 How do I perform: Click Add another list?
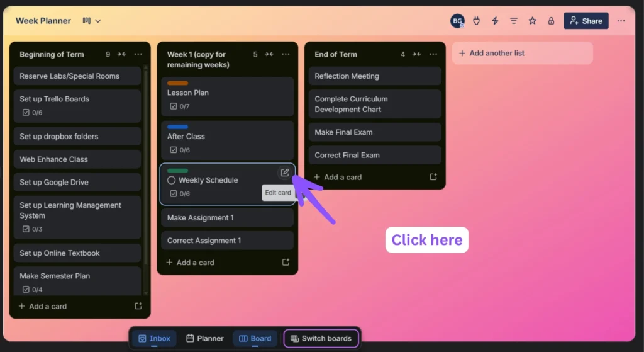click(x=523, y=53)
